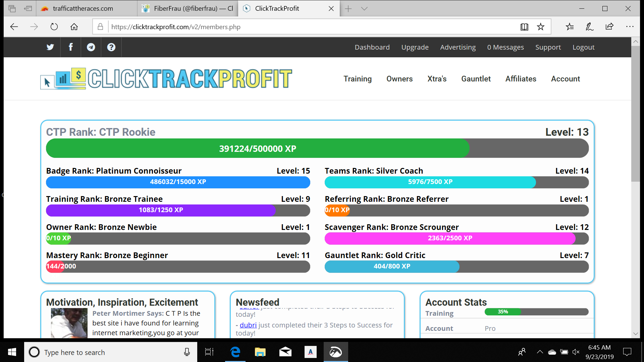The image size is (644, 362).
Task: Open reading view icon in address bar
Action: 524,27
